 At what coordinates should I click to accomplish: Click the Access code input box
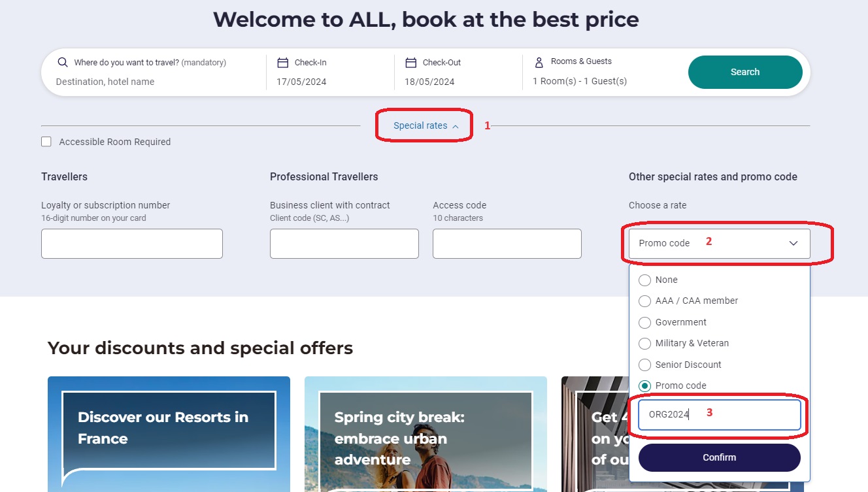pyautogui.click(x=507, y=244)
